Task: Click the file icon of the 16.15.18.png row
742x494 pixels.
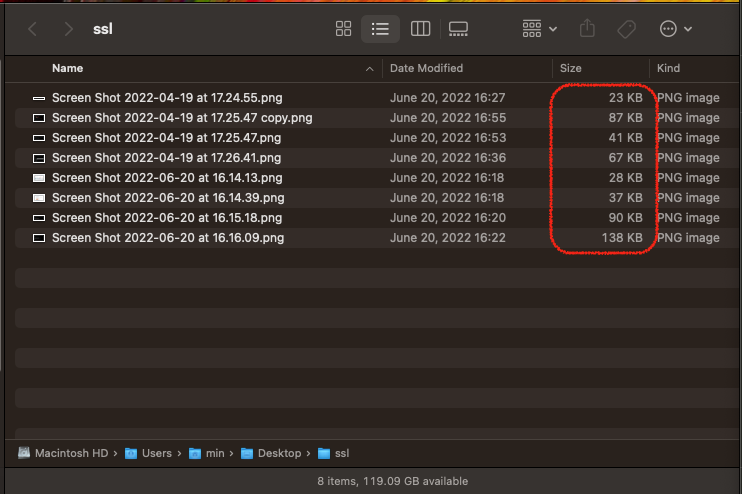Action: pyautogui.click(x=39, y=218)
